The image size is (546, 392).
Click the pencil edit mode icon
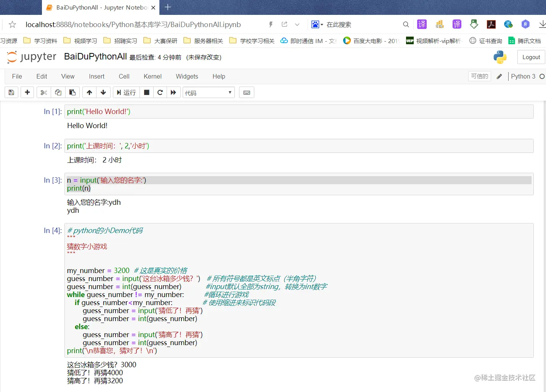(499, 76)
